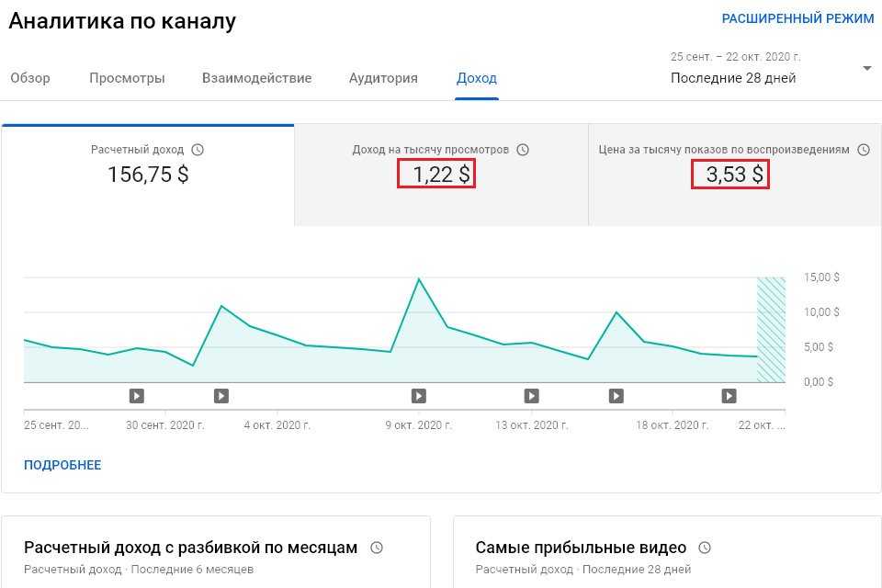Image resolution: width=882 pixels, height=588 pixels.
Task: Click the video marker nearest 22 окт.
Action: click(x=729, y=396)
